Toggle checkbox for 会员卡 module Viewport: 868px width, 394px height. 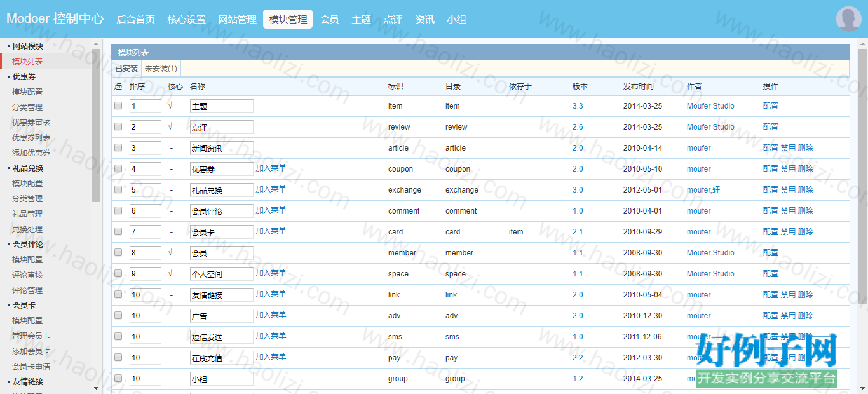tap(118, 232)
